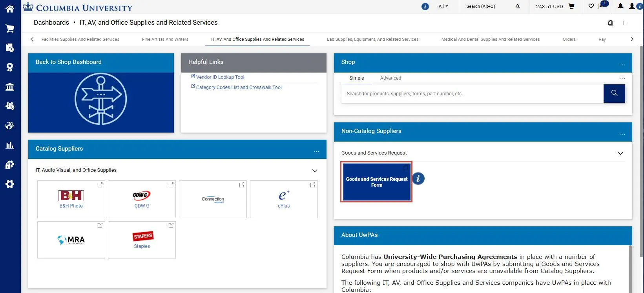644x293 pixels.
Task: Open the Reporting bar-chart sidebar icon
Action: pos(10,145)
